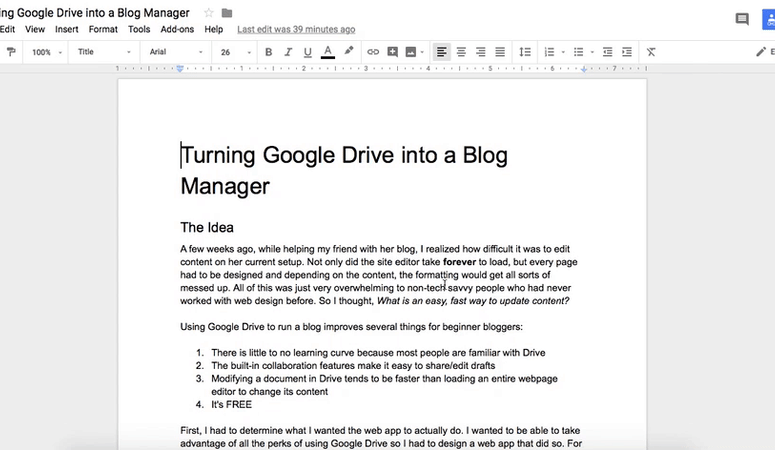
Task: Toggle bold formatting
Action: pos(268,52)
